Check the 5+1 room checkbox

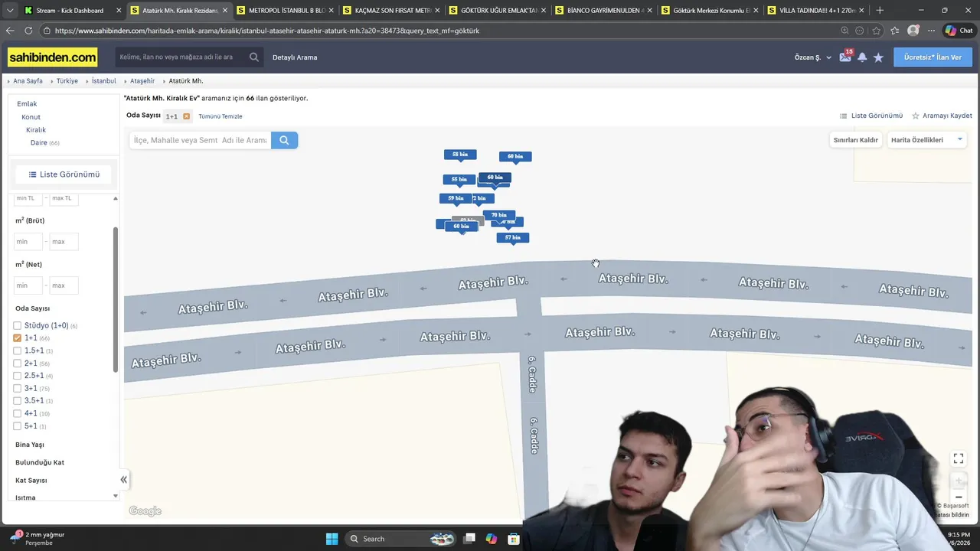[x=18, y=425]
